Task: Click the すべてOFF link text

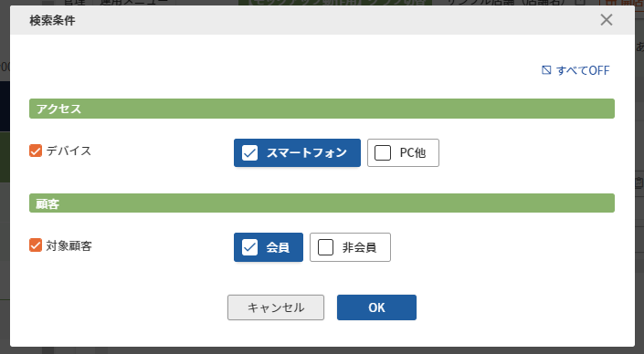Action: point(583,70)
